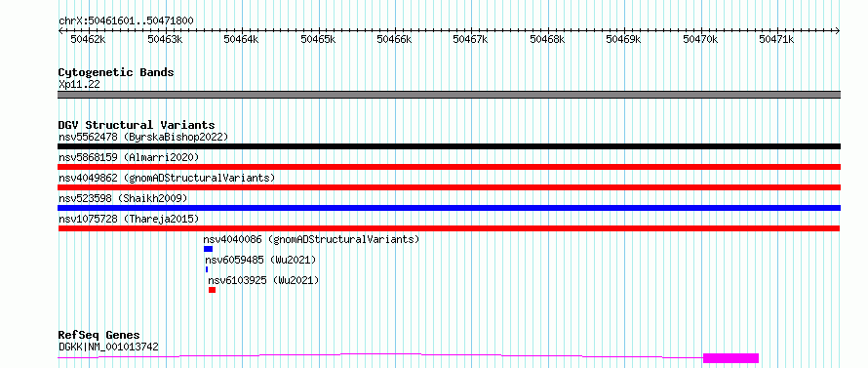
Task: Open the nsv4049862 (gnomADStructuralVariants) label
Action: pyautogui.click(x=167, y=178)
